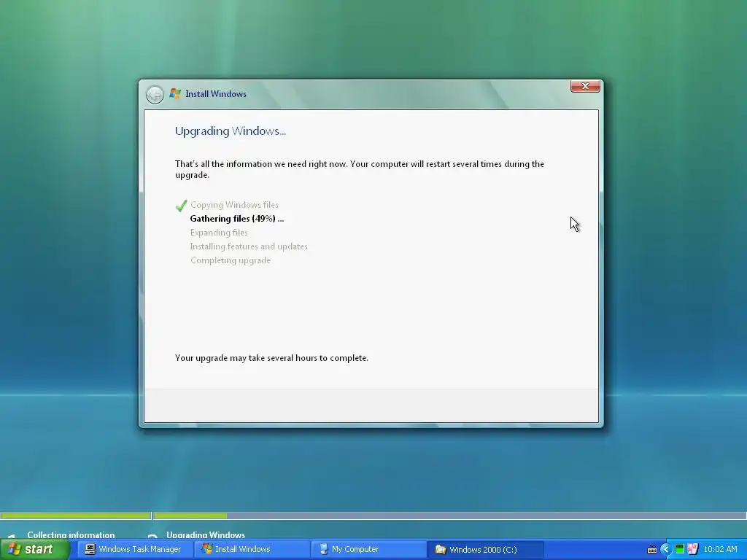The image size is (747, 560).
Task: Click the 'Collecting information' stage label
Action: coord(71,534)
